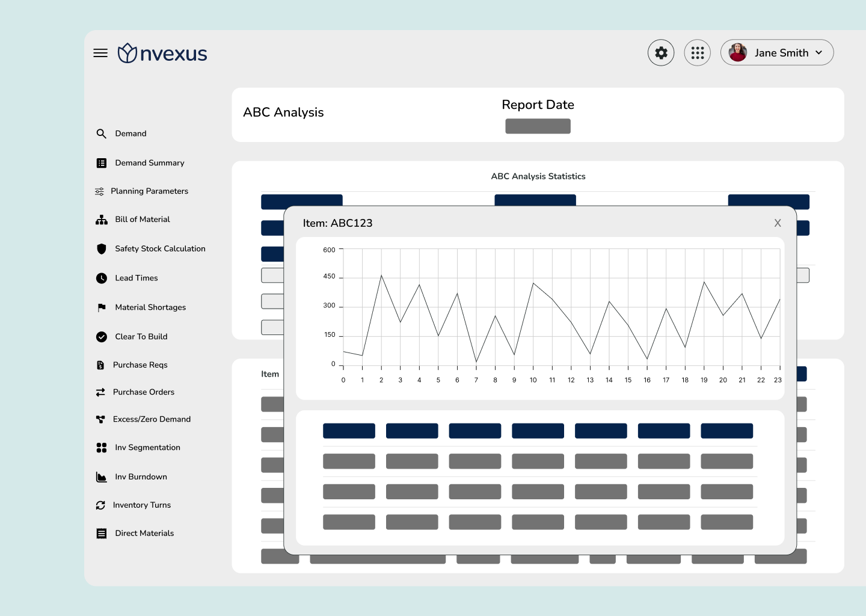Open Inv Segmentation page
Image resolution: width=866 pixels, height=616 pixels.
tap(147, 448)
